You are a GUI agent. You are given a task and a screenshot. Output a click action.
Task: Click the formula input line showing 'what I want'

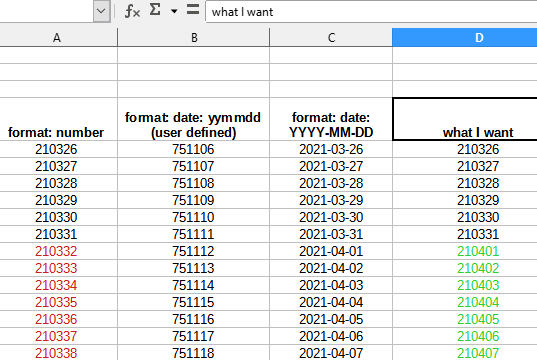tap(371, 12)
